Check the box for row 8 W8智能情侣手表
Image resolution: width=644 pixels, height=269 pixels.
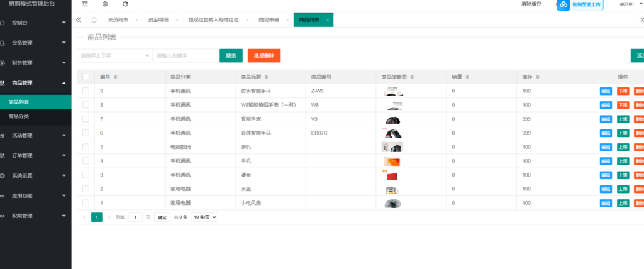pyautogui.click(x=86, y=105)
